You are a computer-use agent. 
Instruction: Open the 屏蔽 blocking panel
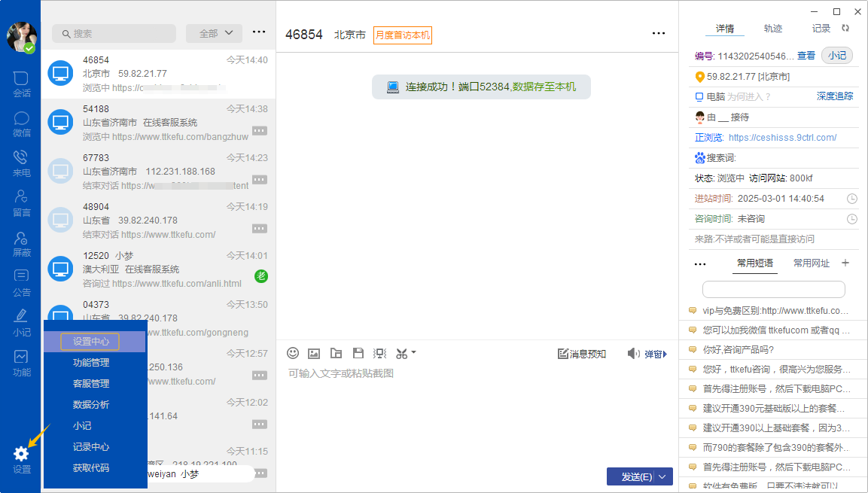tap(21, 245)
